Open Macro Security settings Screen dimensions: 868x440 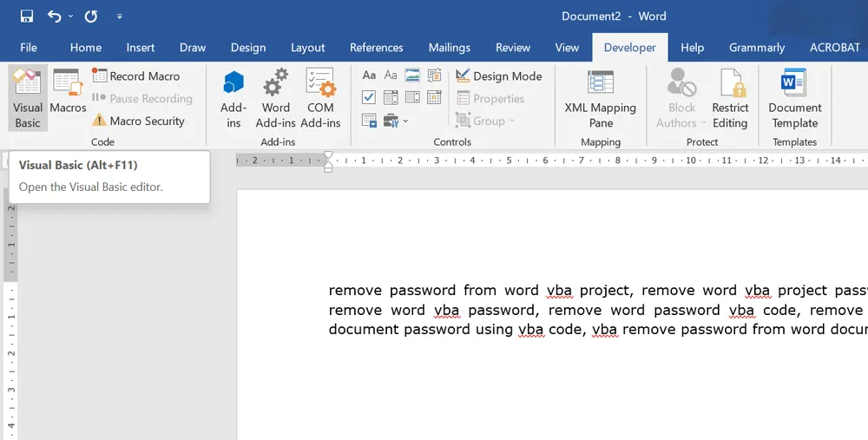[x=139, y=121]
